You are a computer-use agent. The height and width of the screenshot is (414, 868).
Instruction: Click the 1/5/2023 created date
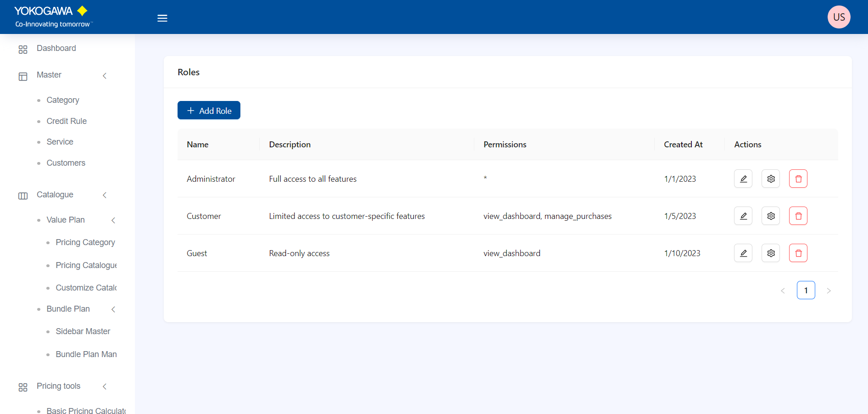point(680,216)
